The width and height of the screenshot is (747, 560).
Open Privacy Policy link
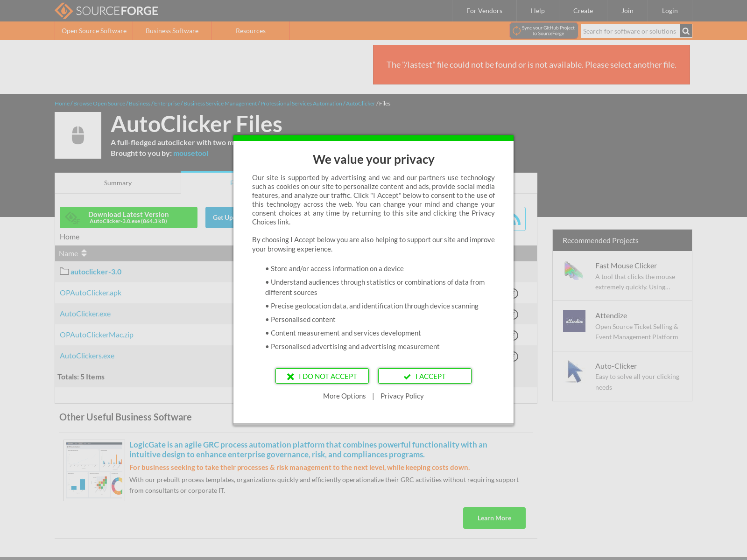coord(402,396)
